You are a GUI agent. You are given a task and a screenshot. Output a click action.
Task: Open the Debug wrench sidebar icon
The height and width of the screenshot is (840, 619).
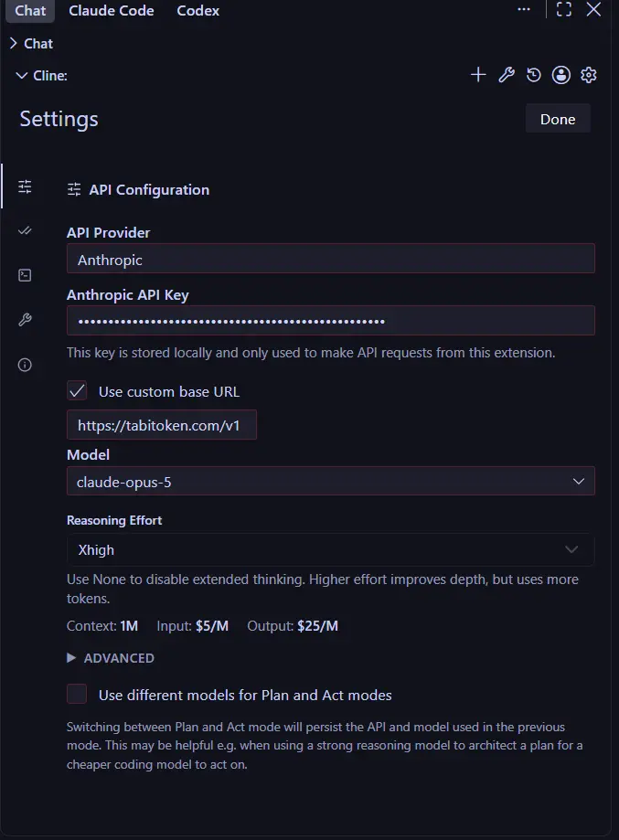pos(25,320)
